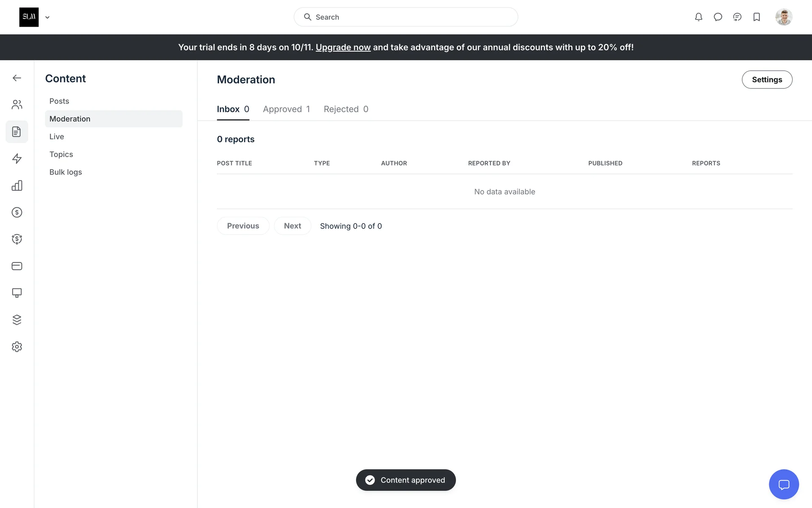The height and width of the screenshot is (508, 812).
Task: Open the bar chart Analytics icon
Action: (x=17, y=185)
